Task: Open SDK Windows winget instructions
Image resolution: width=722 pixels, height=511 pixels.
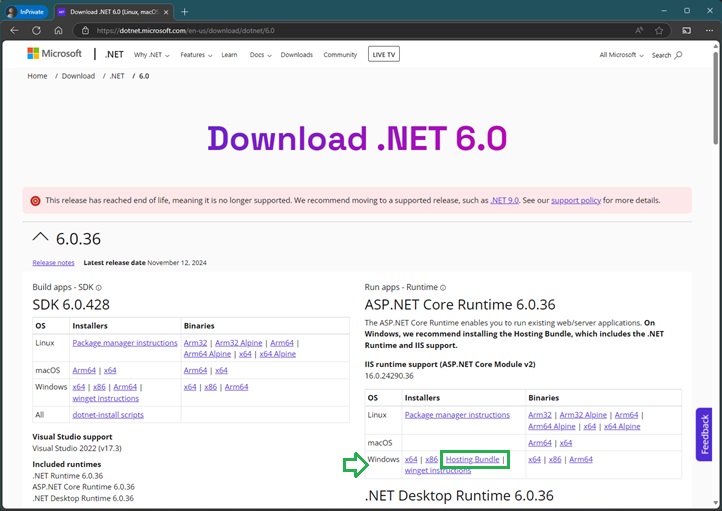Action: pos(105,398)
